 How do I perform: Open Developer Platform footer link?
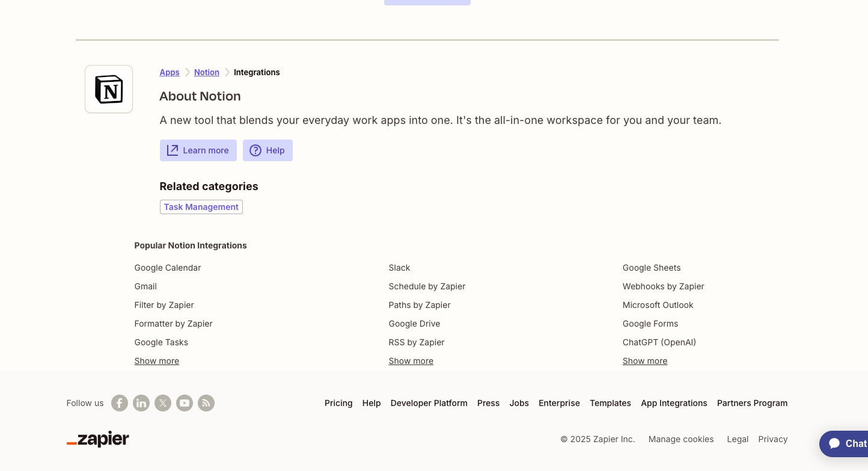coord(429,403)
